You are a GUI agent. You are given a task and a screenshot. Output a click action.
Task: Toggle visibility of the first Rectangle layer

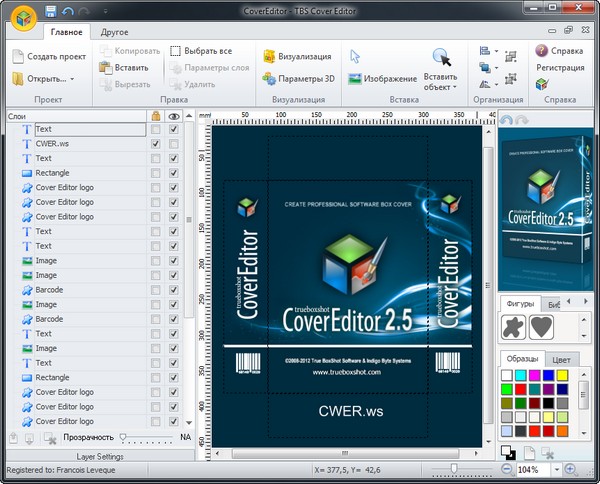pos(174,173)
